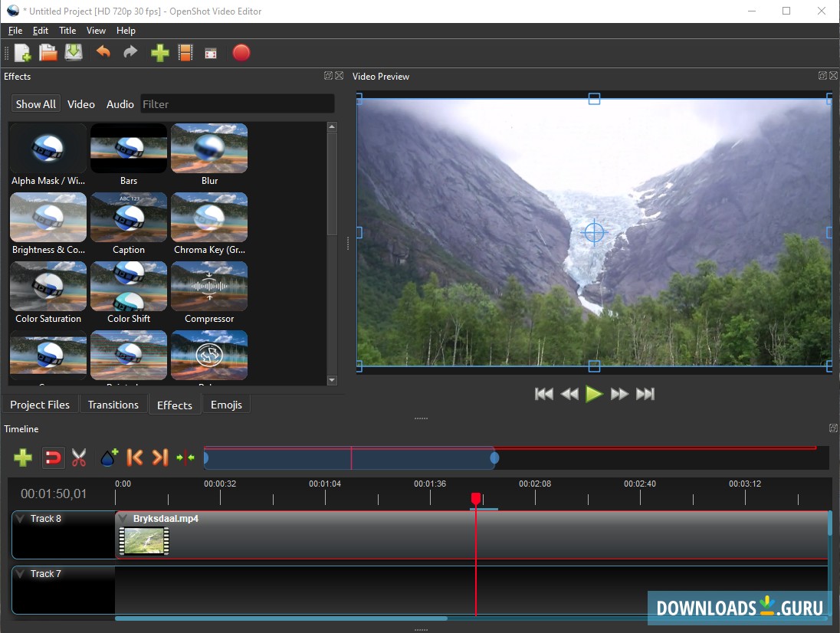This screenshot has height=633, width=840.
Task: Open the Title menu
Action: click(67, 31)
